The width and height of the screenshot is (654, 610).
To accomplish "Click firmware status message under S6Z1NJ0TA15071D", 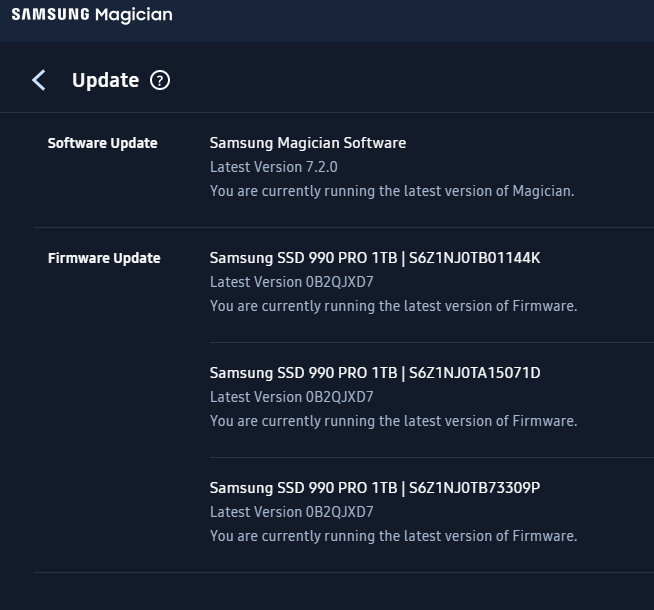I will (x=393, y=421).
